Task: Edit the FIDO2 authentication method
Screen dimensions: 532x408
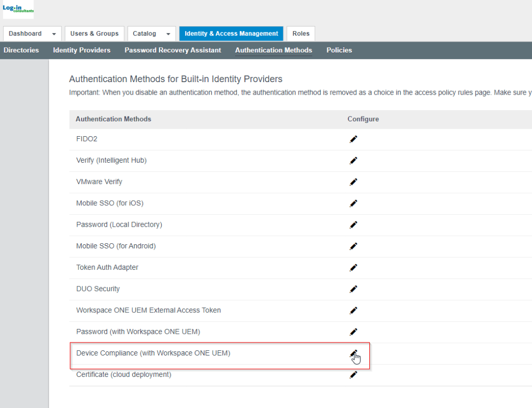Action: [354, 139]
